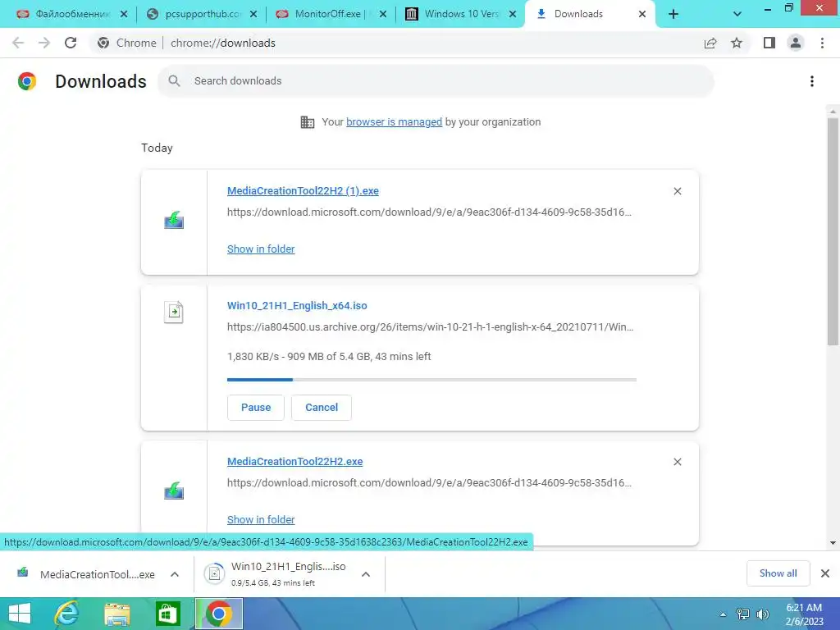840x630 pixels.
Task: Close the Windows 10 Version tab
Action: (x=513, y=14)
